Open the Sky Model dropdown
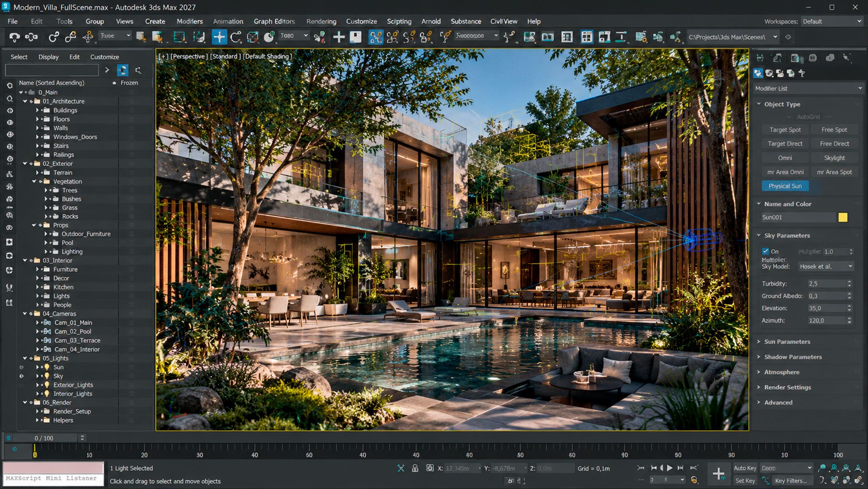The image size is (868, 489). 826,266
